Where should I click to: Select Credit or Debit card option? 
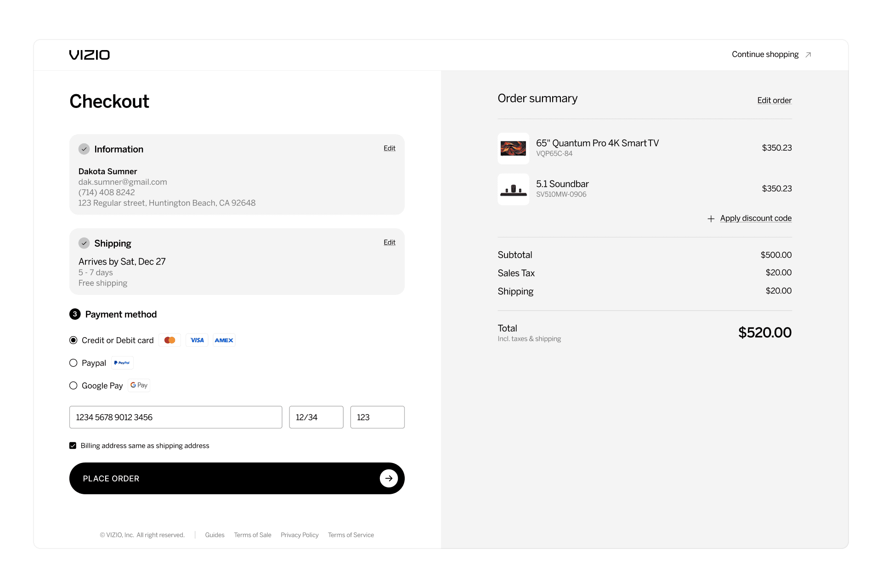pos(73,340)
